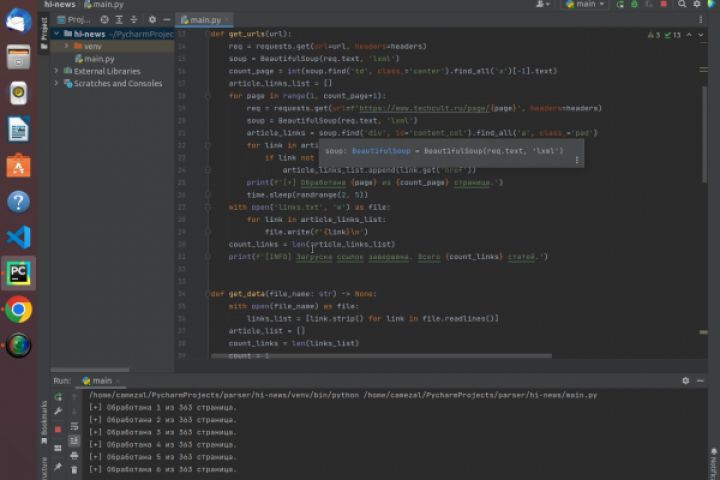The width and height of the screenshot is (720, 480).
Task: Click main.py breadcrumb in navigation bar
Action: click(x=104, y=4)
